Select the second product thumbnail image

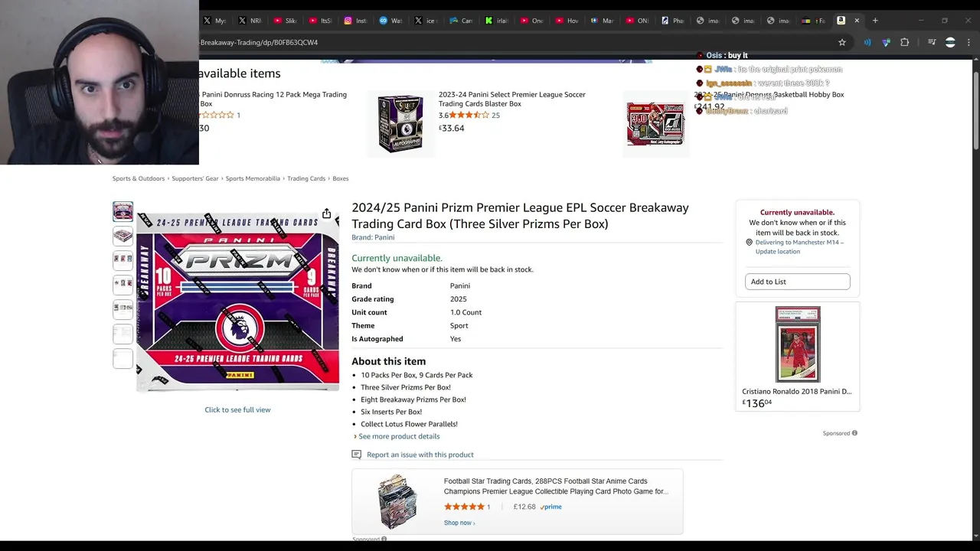[x=122, y=236]
